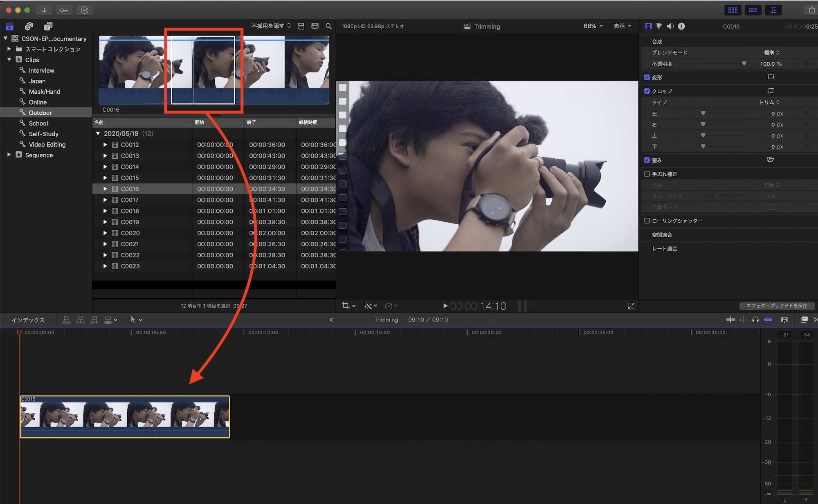Enable the 手ぶれ補正 stabilization checkbox

[x=647, y=174]
